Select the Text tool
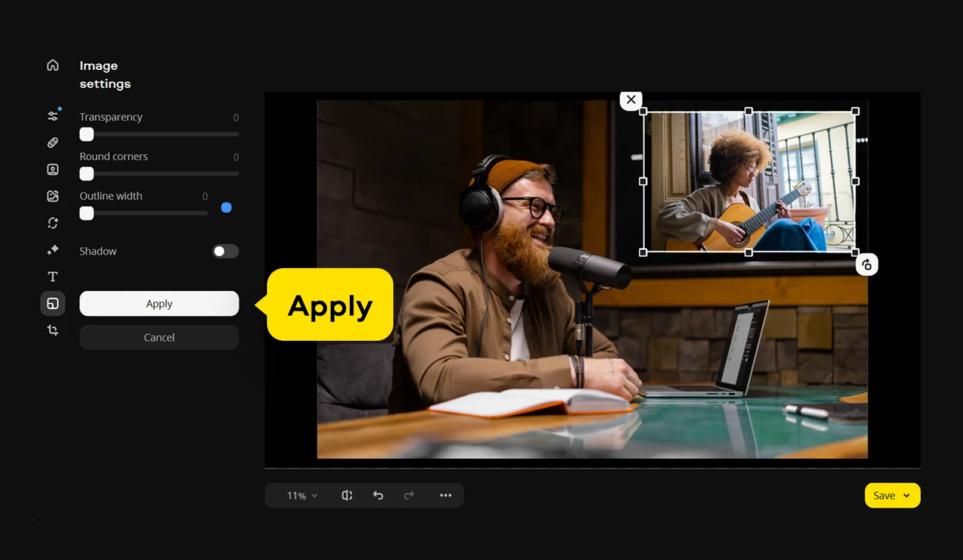Screen dimensions: 963x560 53,276
